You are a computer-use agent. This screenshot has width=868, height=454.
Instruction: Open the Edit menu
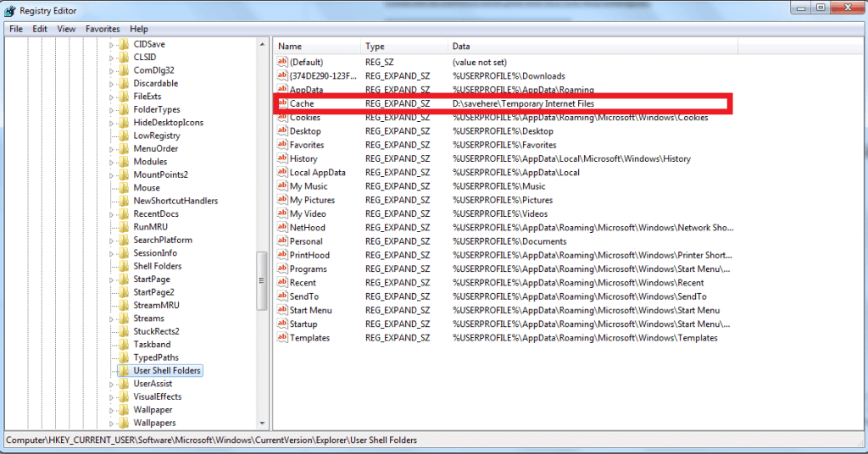[x=40, y=29]
